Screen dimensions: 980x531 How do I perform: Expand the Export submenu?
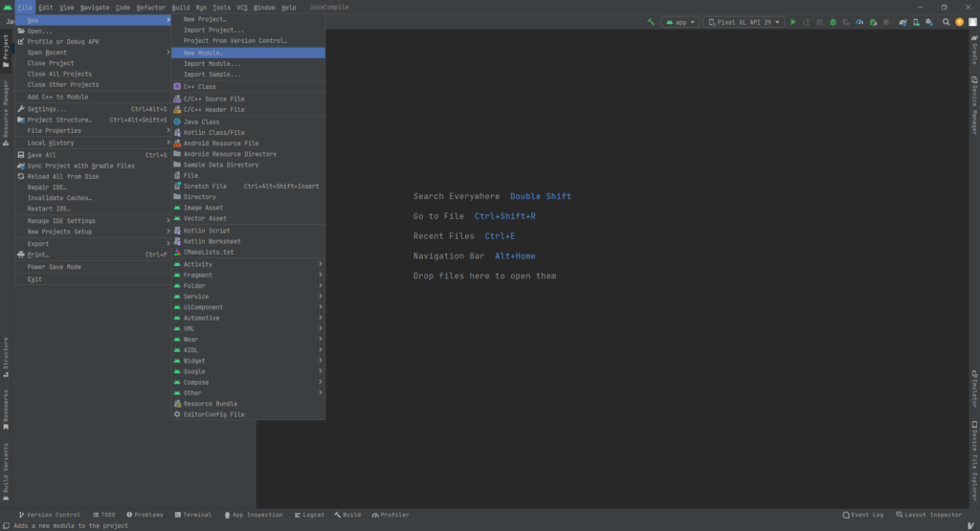pos(93,244)
